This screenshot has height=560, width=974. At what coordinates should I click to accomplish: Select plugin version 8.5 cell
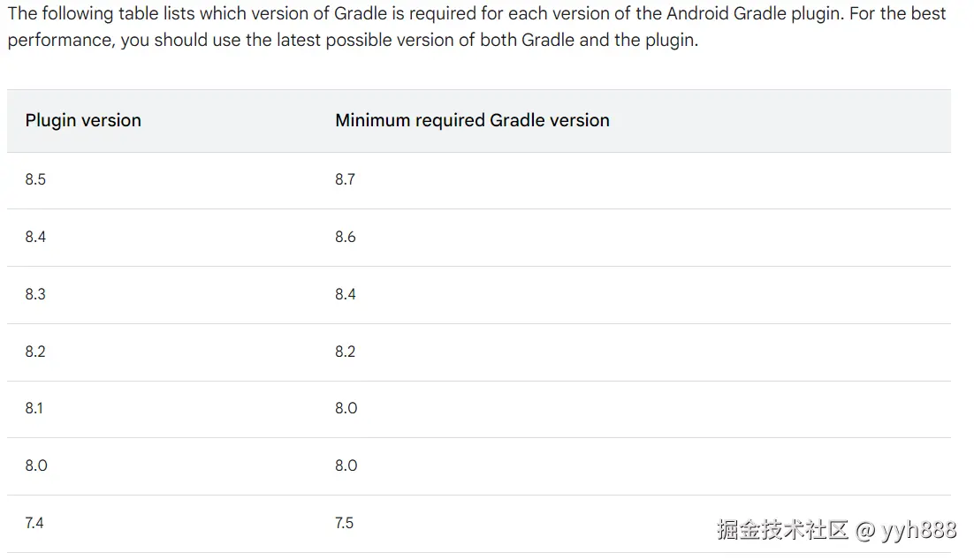35,179
